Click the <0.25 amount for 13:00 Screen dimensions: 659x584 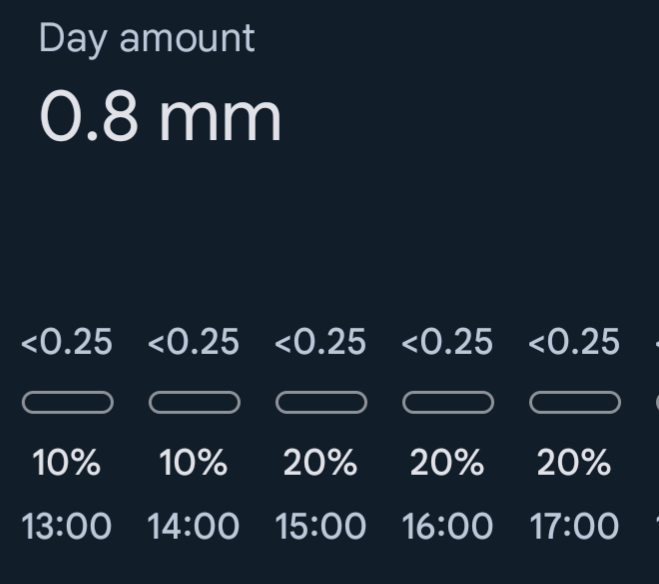67,342
